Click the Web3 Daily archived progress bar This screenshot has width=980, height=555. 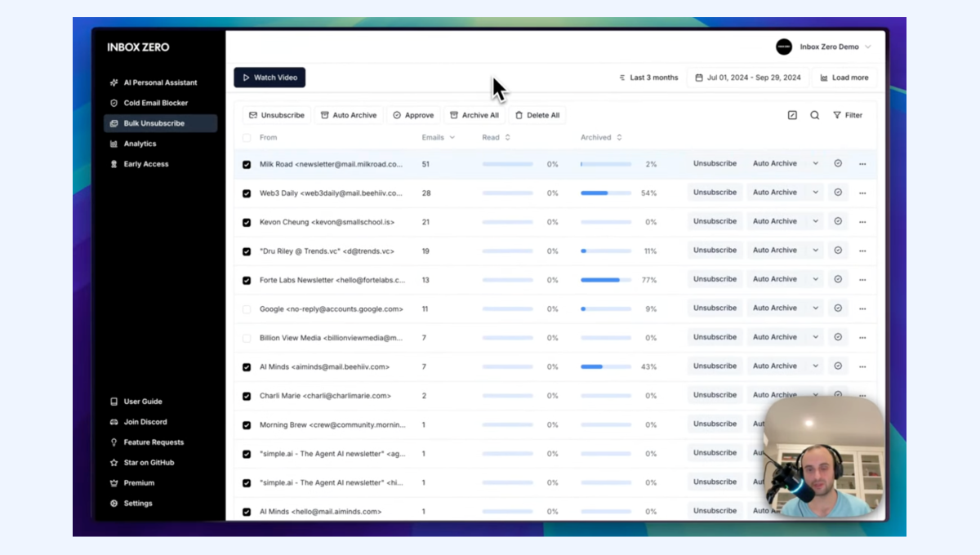pyautogui.click(x=605, y=193)
